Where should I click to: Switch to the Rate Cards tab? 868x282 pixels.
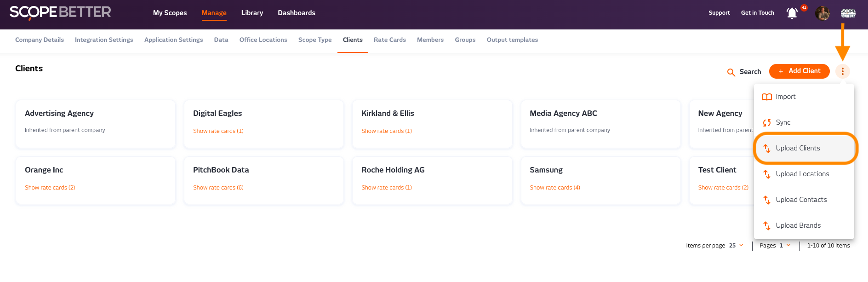(389, 40)
